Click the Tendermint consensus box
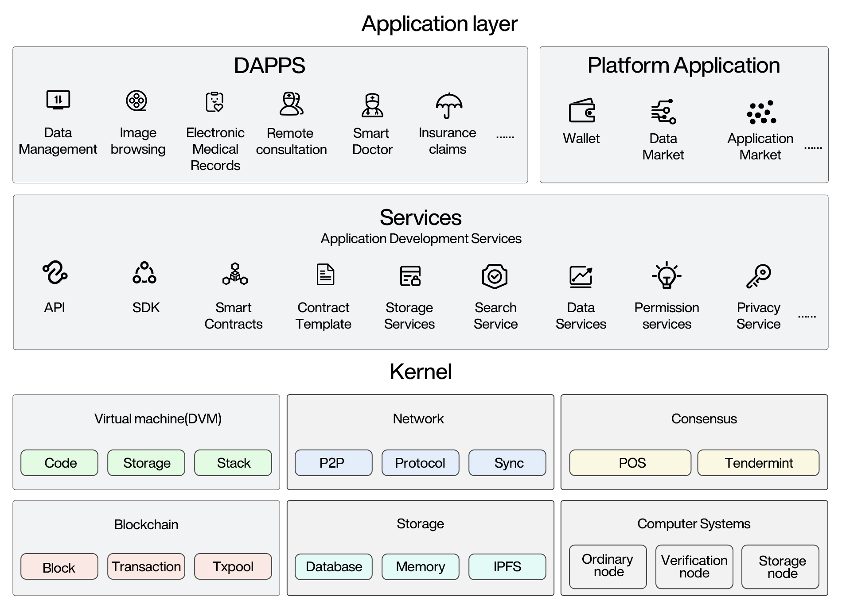 [x=758, y=463]
